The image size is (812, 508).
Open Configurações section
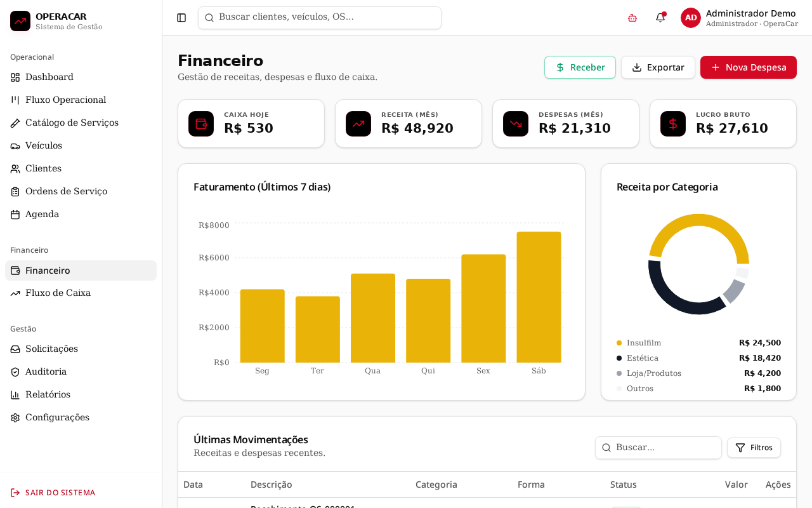tap(81, 418)
